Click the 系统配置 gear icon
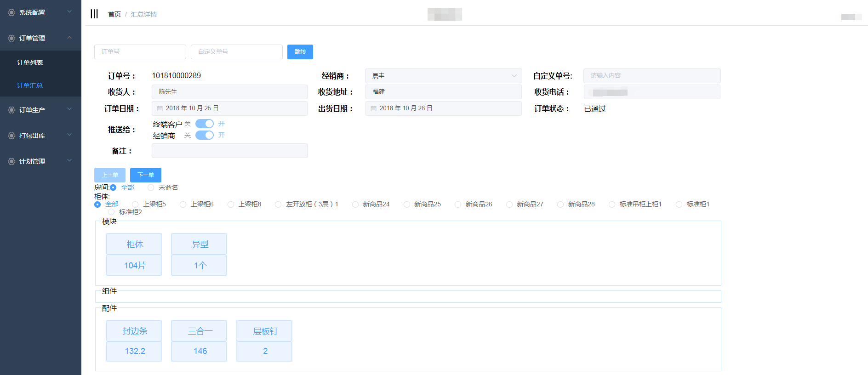 coord(11,12)
